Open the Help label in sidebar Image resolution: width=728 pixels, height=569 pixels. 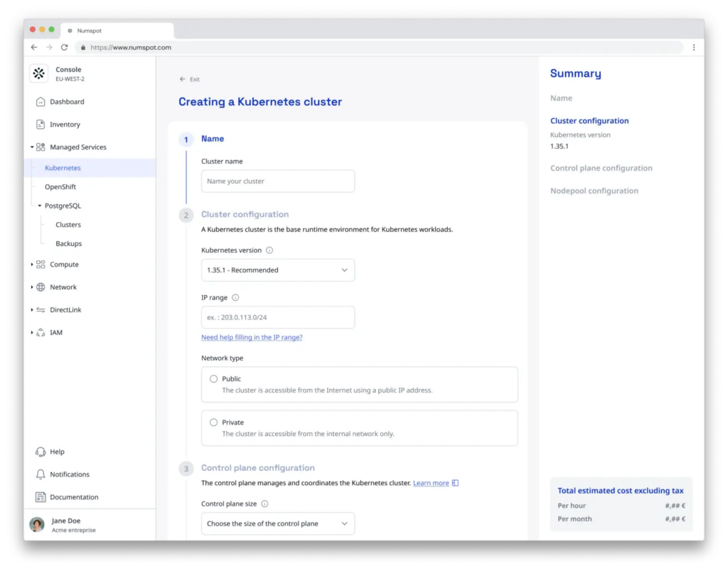[x=57, y=452]
